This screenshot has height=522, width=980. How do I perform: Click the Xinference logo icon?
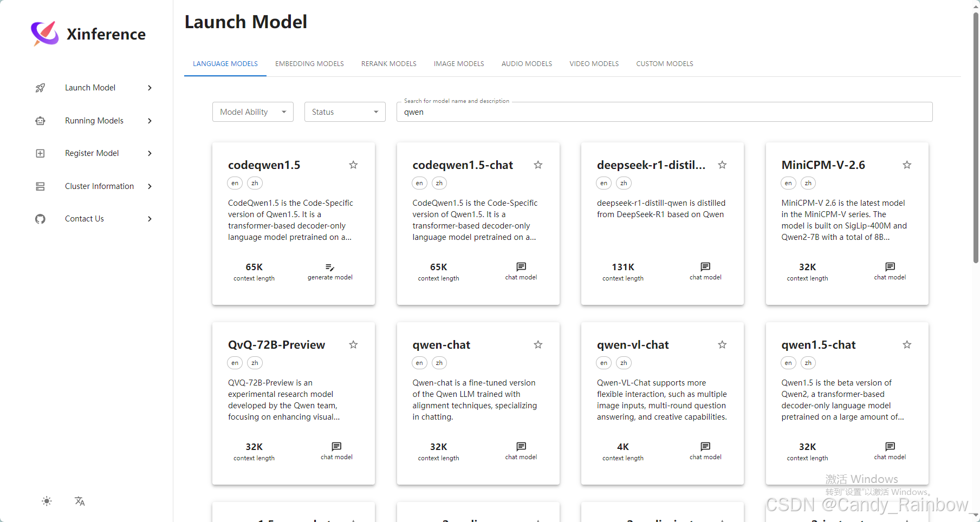coord(45,34)
